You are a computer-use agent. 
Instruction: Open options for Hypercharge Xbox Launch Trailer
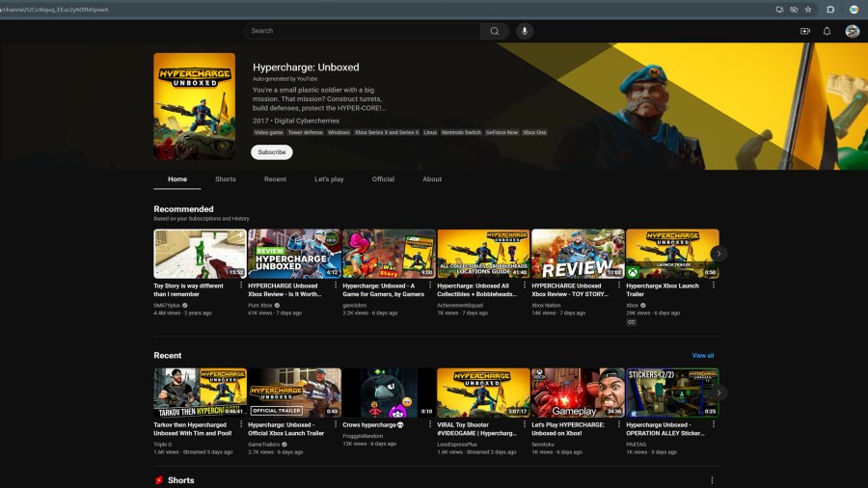[x=714, y=285]
